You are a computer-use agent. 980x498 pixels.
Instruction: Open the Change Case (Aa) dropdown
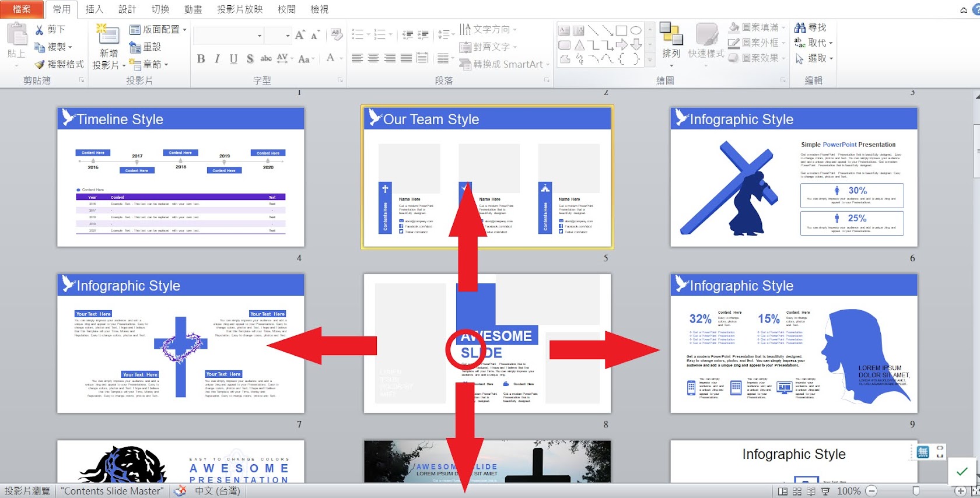pyautogui.click(x=306, y=58)
